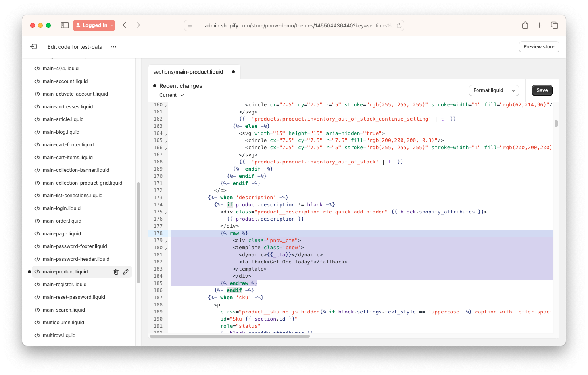
Task: Click the Preview store button
Action: coord(539,47)
